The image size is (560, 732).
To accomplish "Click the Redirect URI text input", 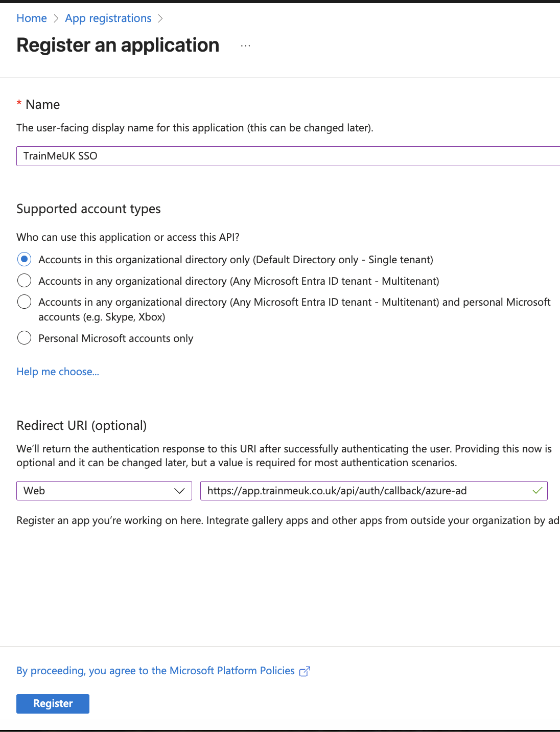I will point(358,491).
